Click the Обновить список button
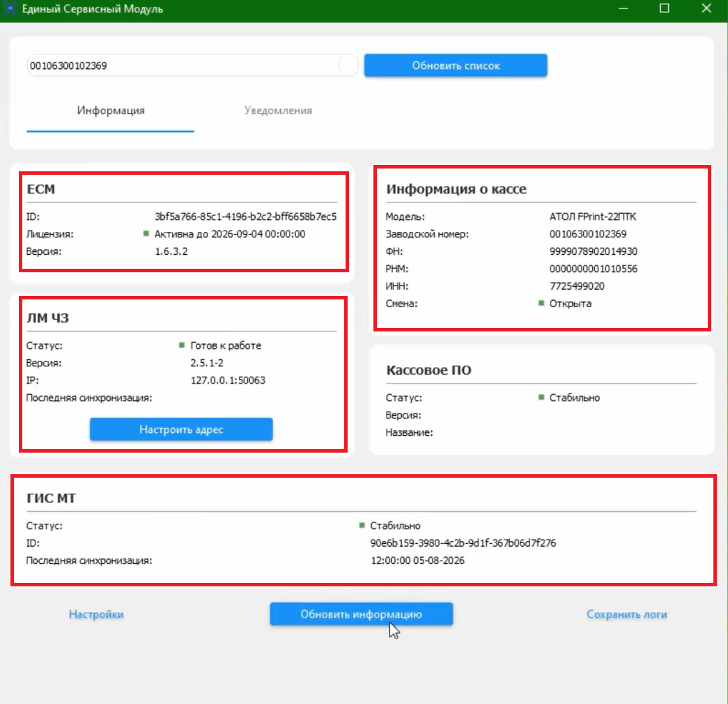This screenshot has height=704, width=728. 456,65
